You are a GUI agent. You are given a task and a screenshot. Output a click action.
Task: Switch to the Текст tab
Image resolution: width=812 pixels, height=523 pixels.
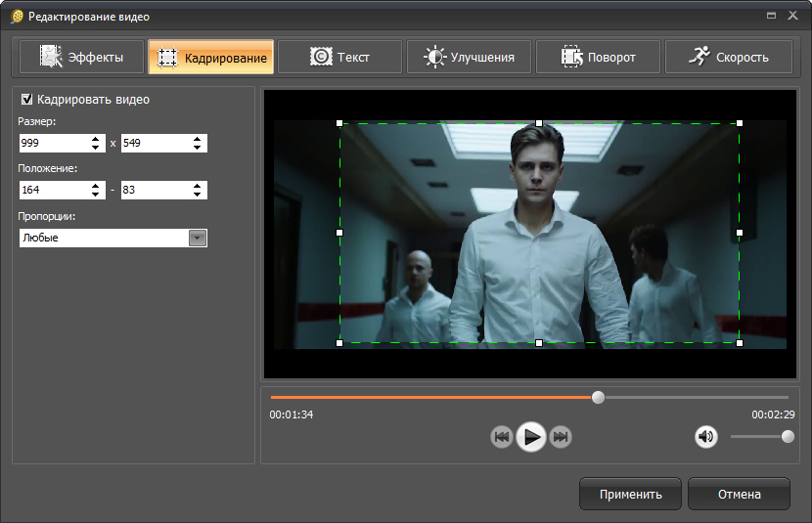click(x=339, y=57)
